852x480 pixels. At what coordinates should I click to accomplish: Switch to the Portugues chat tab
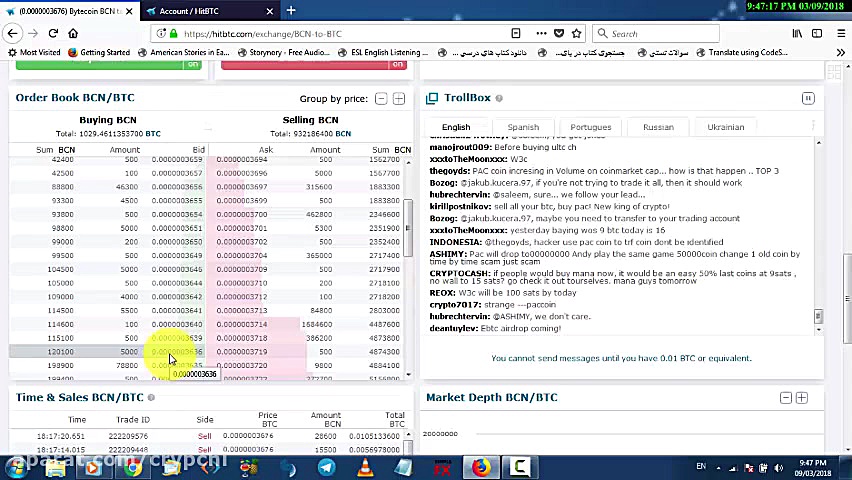pyautogui.click(x=591, y=127)
